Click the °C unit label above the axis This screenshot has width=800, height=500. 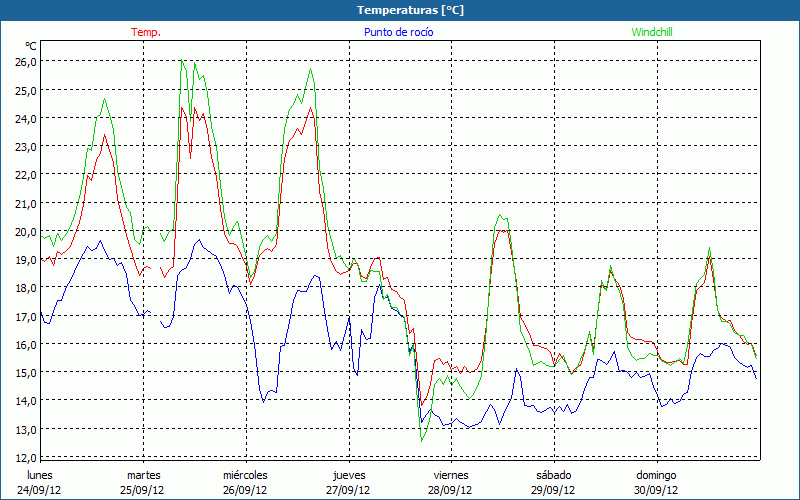click(31, 46)
